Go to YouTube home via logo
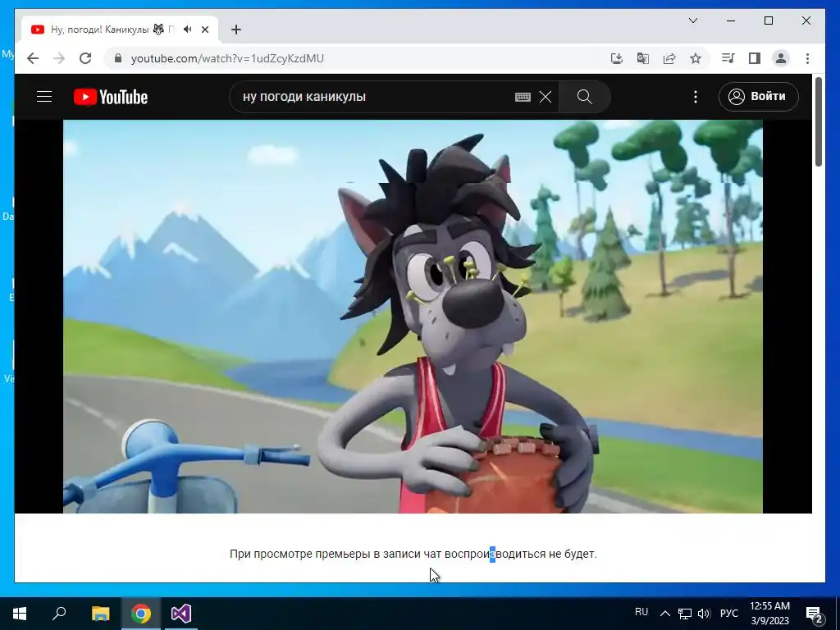840x630 pixels. click(x=111, y=97)
